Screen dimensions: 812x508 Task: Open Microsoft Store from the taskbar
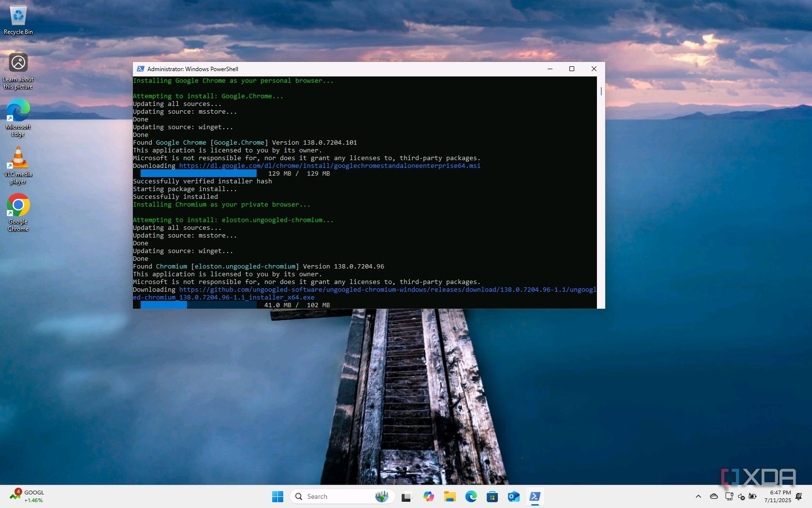pyautogui.click(x=492, y=496)
